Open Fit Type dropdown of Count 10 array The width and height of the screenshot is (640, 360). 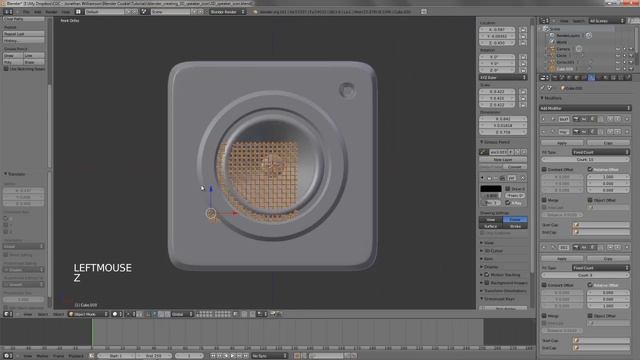600,152
